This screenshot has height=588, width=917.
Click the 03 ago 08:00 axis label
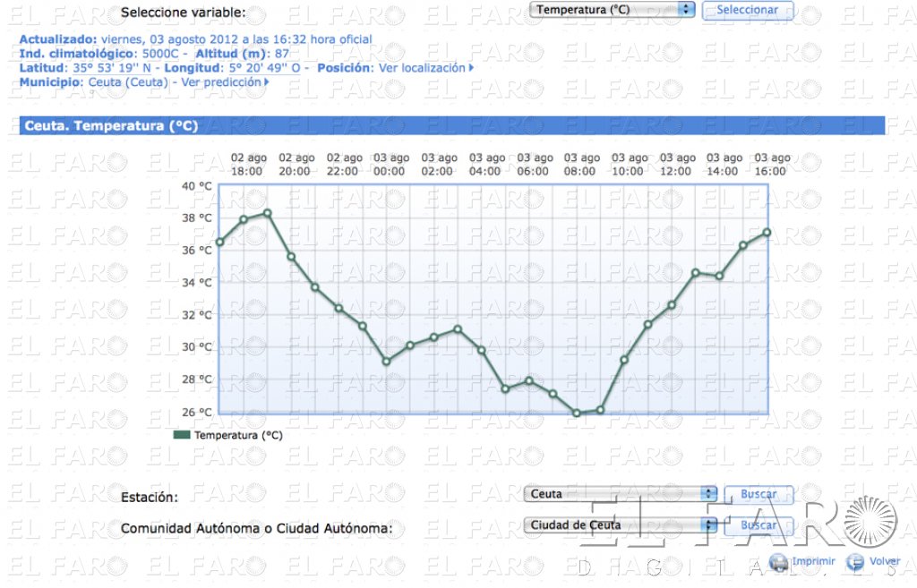pos(581,165)
